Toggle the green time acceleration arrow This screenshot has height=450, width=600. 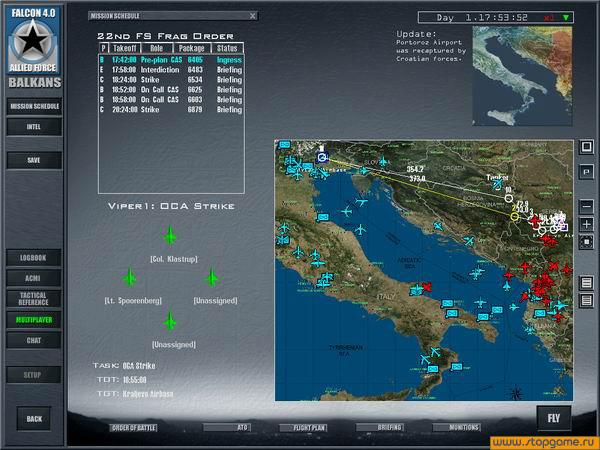(x=567, y=17)
